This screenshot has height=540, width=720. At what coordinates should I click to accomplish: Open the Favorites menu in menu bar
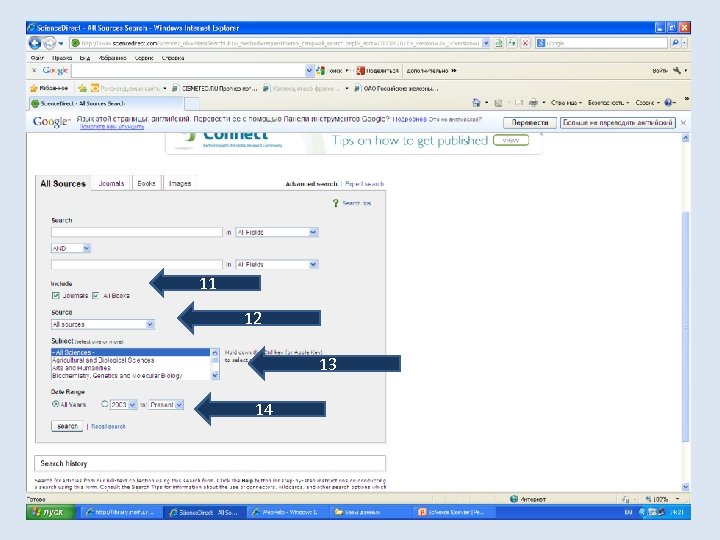click(112, 58)
